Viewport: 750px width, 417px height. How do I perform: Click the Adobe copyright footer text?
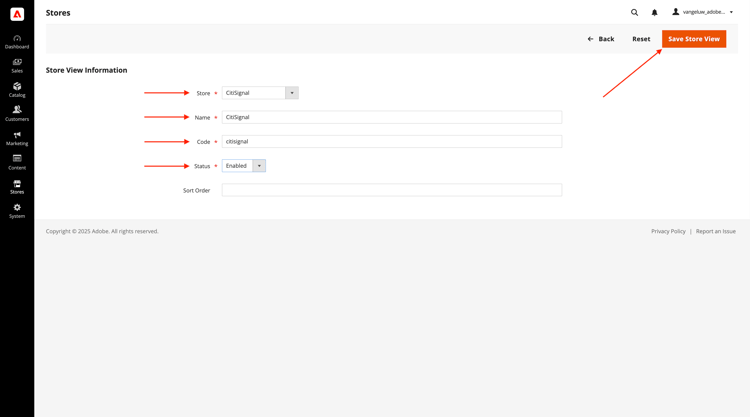click(x=102, y=231)
